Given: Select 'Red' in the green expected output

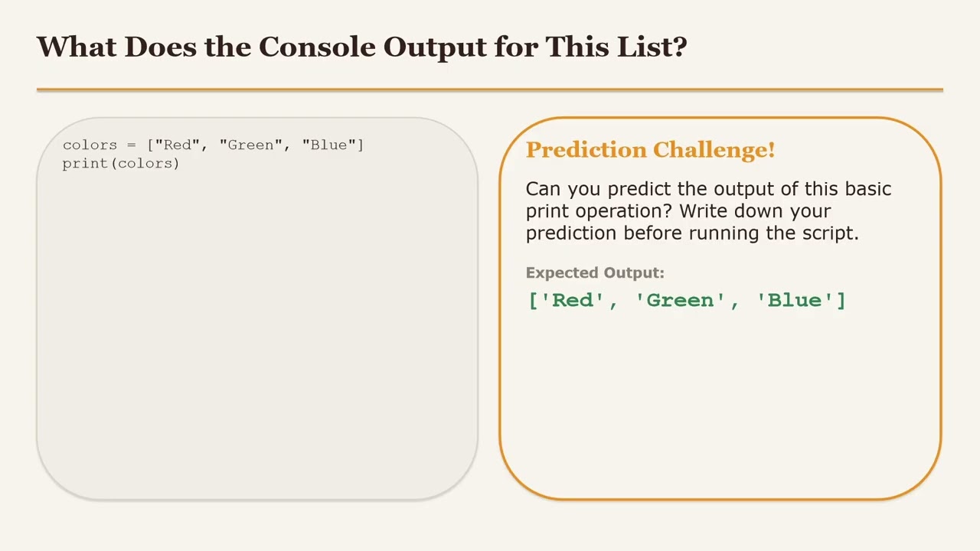Looking at the screenshot, I should (x=573, y=300).
